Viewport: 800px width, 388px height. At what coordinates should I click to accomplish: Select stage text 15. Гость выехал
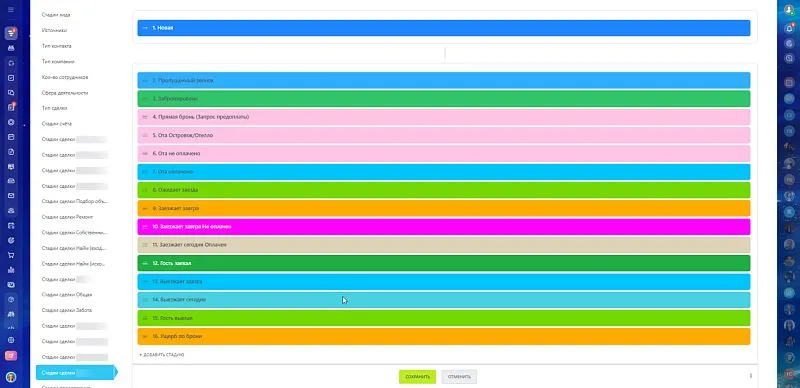pyautogui.click(x=172, y=318)
